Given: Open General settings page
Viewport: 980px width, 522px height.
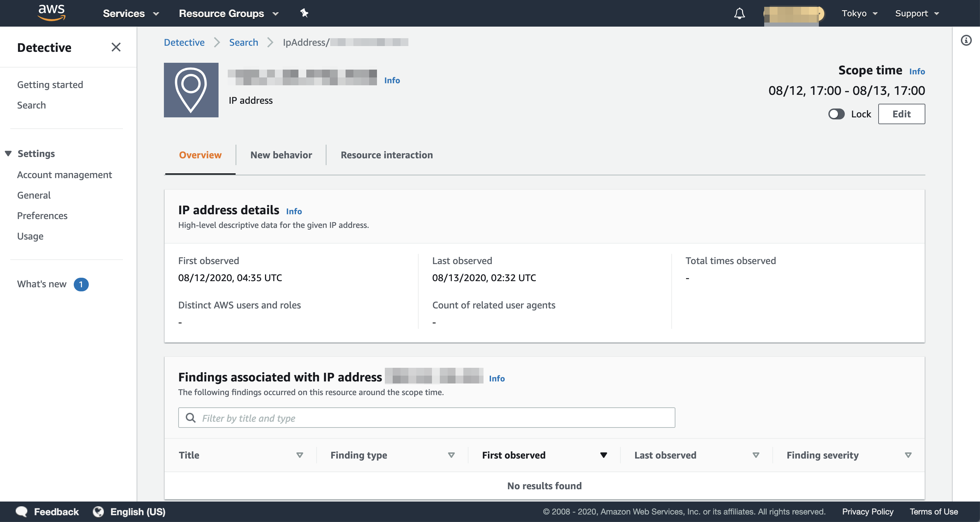Looking at the screenshot, I should point(34,195).
